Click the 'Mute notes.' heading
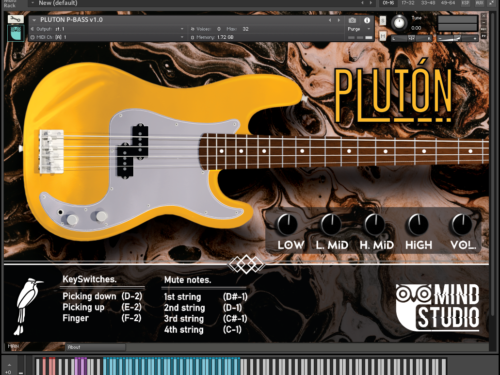 click(188, 280)
